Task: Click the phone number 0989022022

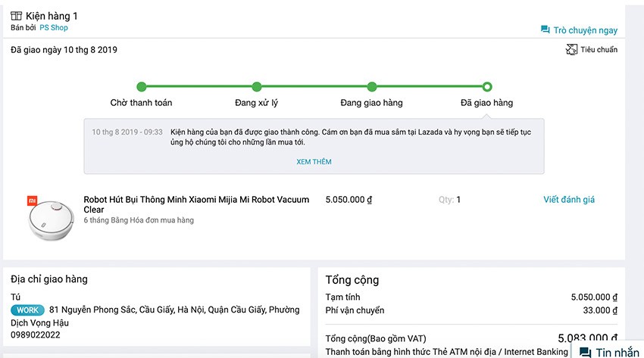Action: tap(36, 335)
